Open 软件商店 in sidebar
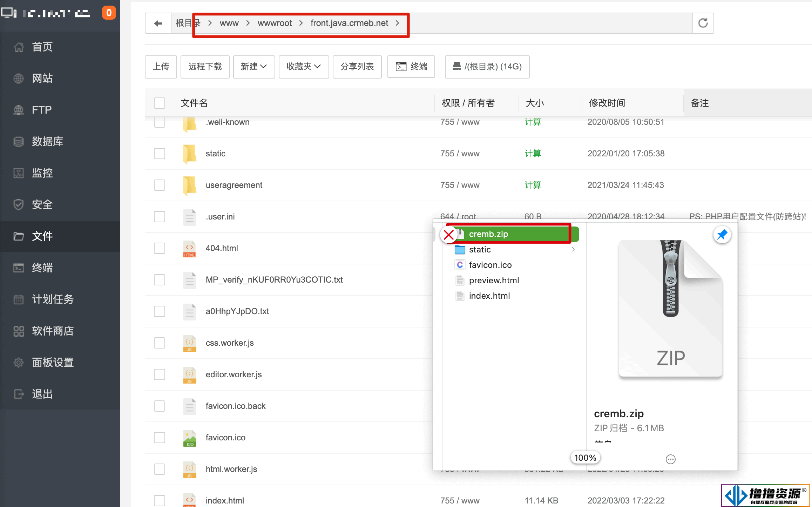 [60, 331]
